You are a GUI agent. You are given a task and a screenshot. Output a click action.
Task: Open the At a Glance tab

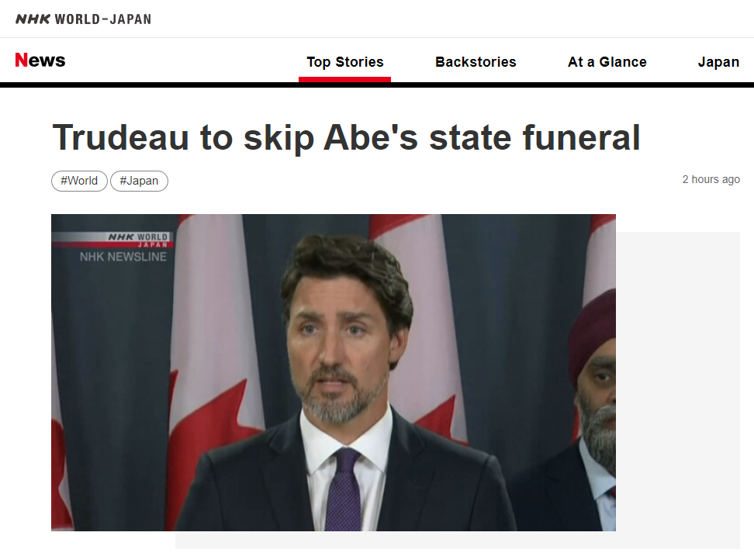click(607, 62)
